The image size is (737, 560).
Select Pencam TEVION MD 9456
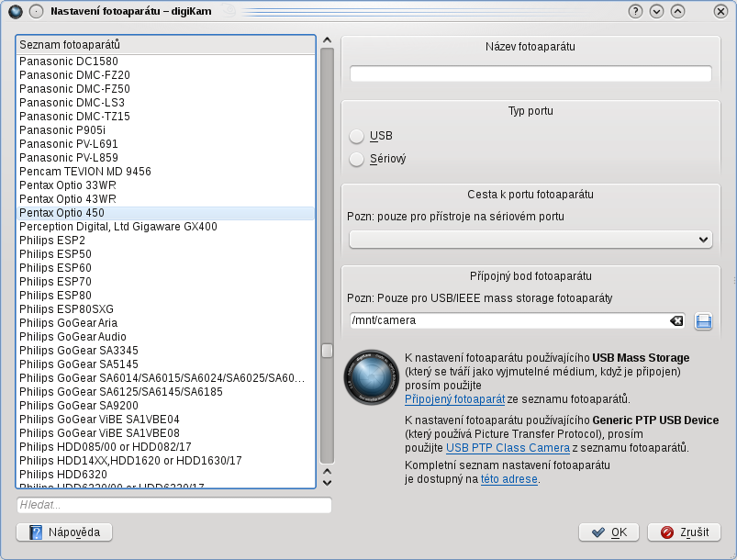tap(165, 171)
